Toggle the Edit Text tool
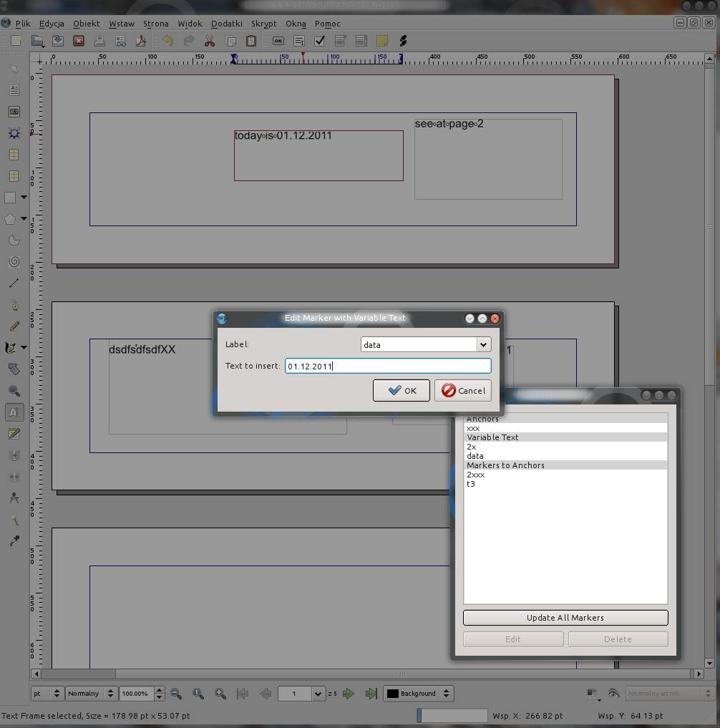Image resolution: width=720 pixels, height=728 pixels. 14,412
